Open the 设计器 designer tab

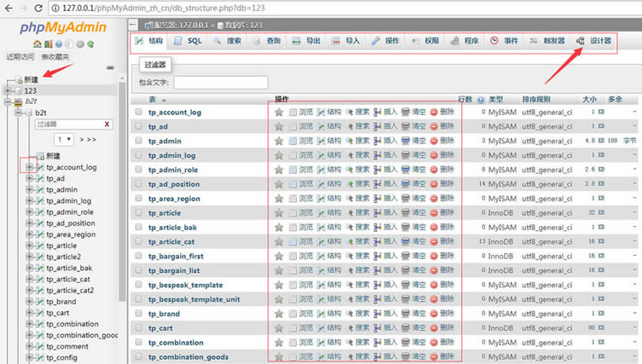[x=594, y=41]
